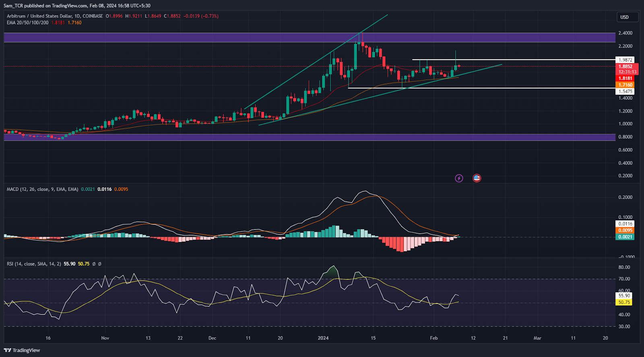Click the 12:31:13 candle countdown label
The height and width of the screenshot is (357, 644).
pyautogui.click(x=627, y=72)
